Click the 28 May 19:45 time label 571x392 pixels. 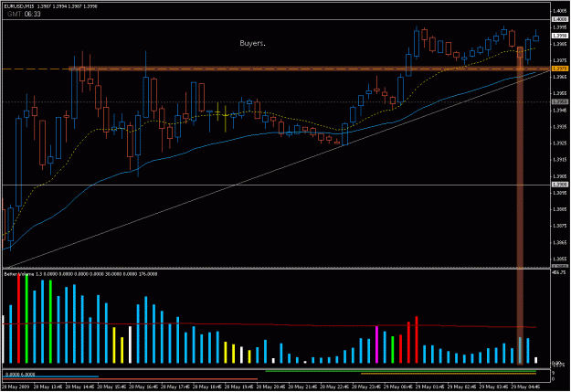tap(238, 387)
